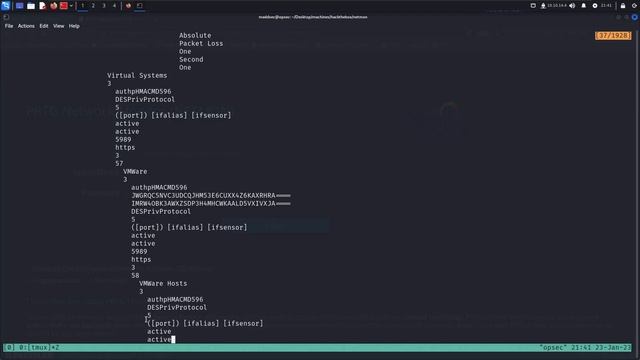The height and width of the screenshot is (360, 640).
Task: Select the terminal window in taskbar
Action: pyautogui.click(x=140, y=6)
